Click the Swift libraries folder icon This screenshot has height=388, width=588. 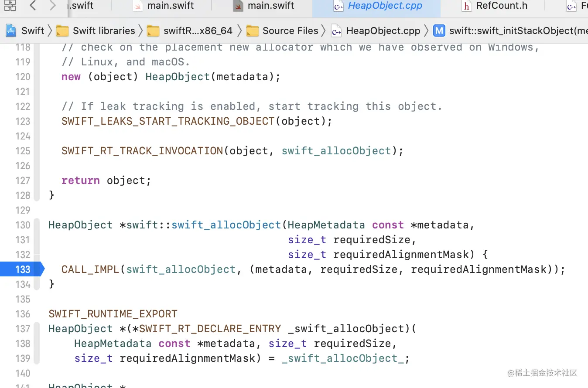tap(63, 31)
